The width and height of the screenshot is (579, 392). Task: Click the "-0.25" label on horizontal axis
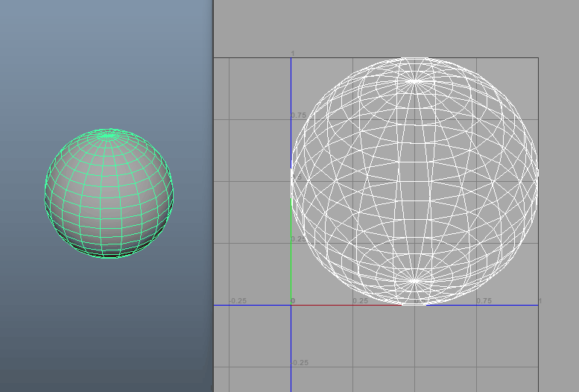pos(238,301)
